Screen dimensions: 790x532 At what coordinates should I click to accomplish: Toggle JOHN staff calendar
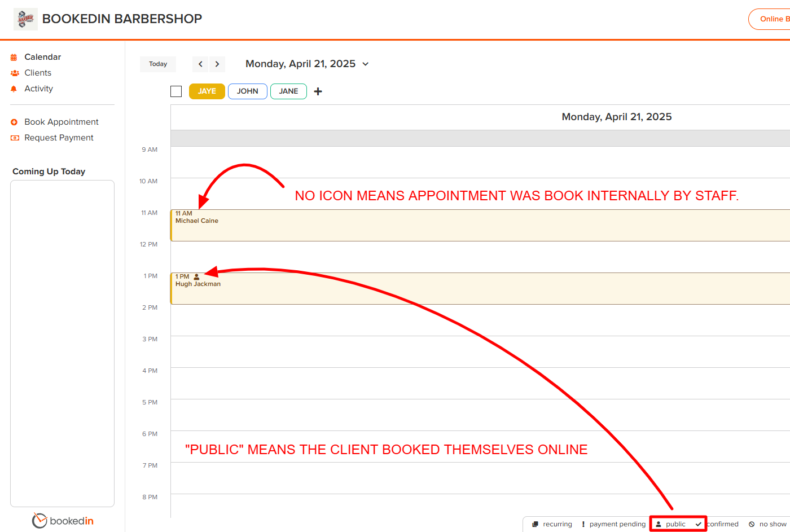tap(248, 91)
